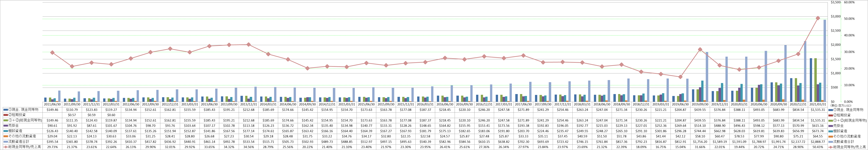Click the $702.30 total current assets cell

click(523, 142)
